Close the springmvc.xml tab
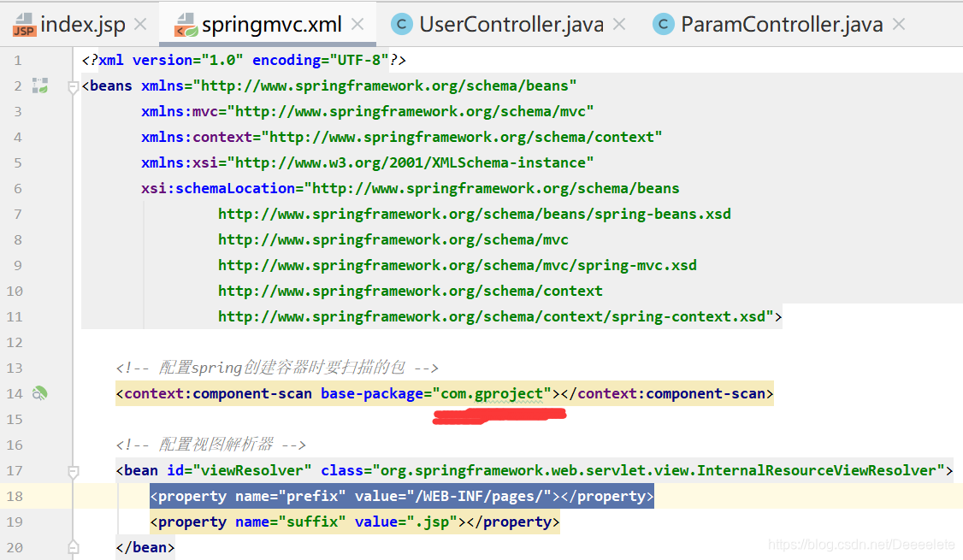The width and height of the screenshot is (963, 560). 357,25
